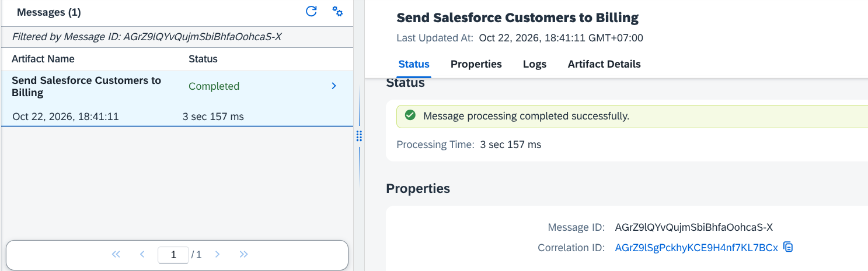Viewport: 868px width, 271px height.
Task: Click the success message strip text
Action: (527, 116)
